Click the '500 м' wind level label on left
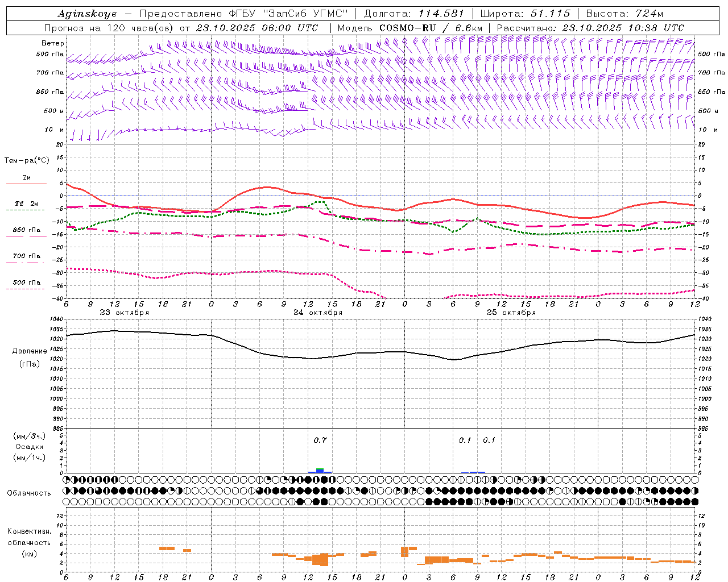 point(54,111)
